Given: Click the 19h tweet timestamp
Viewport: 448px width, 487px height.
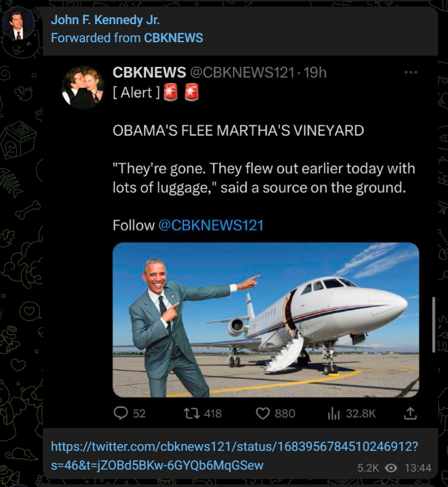Looking at the screenshot, I should click(315, 72).
